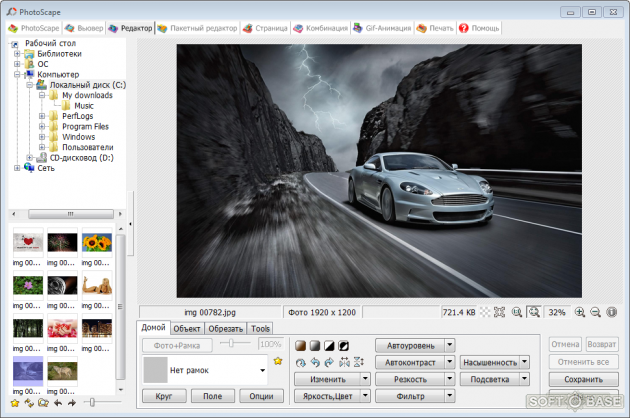
Task: Switch to the Пакетный редактор tab
Action: tap(199, 28)
